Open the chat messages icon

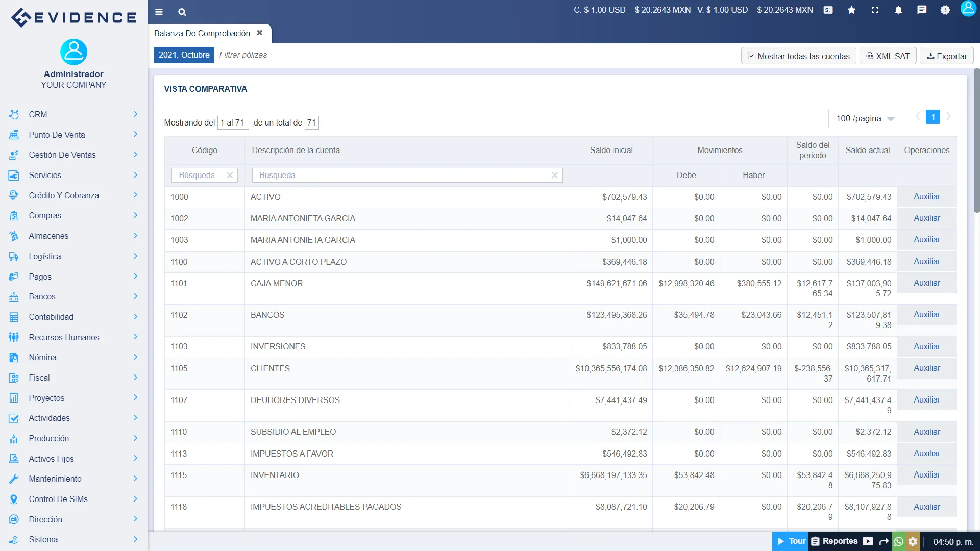click(922, 10)
